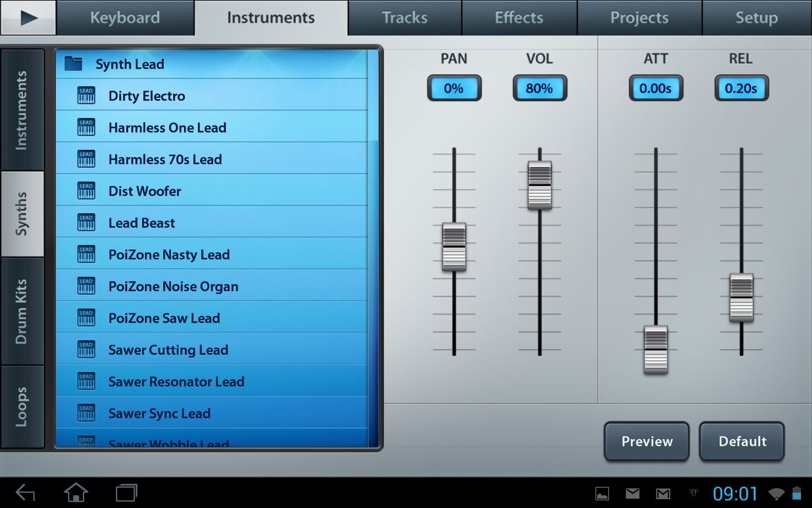
Task: Click the Lead Beast preset icon
Action: pos(86,223)
